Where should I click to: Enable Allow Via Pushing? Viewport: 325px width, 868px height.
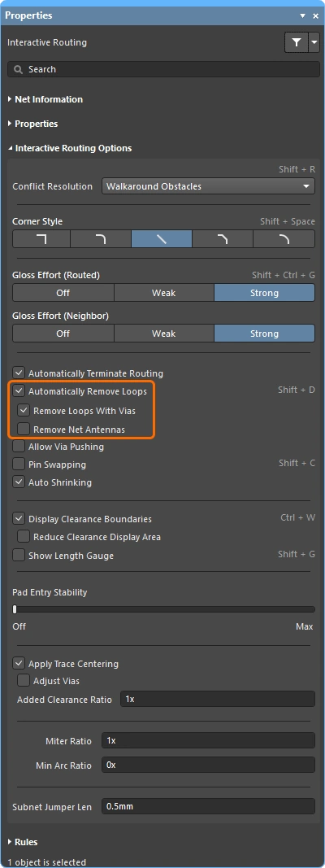point(19,447)
